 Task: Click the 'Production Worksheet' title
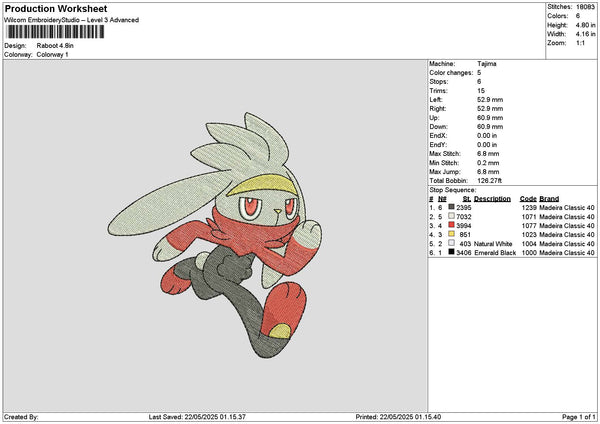[x=56, y=9]
